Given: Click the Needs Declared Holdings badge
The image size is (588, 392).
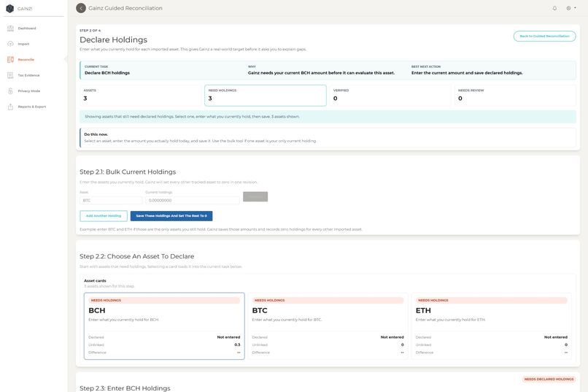Looking at the screenshot, I should [549, 380].
